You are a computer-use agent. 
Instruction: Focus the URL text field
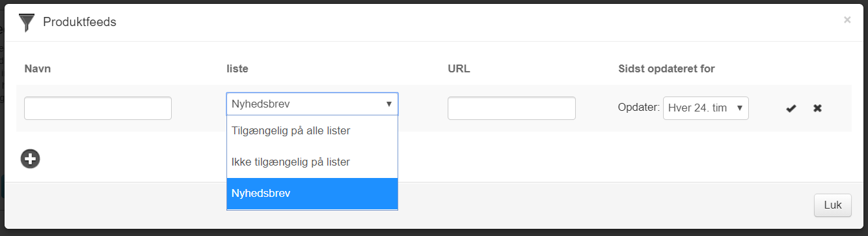(511, 108)
